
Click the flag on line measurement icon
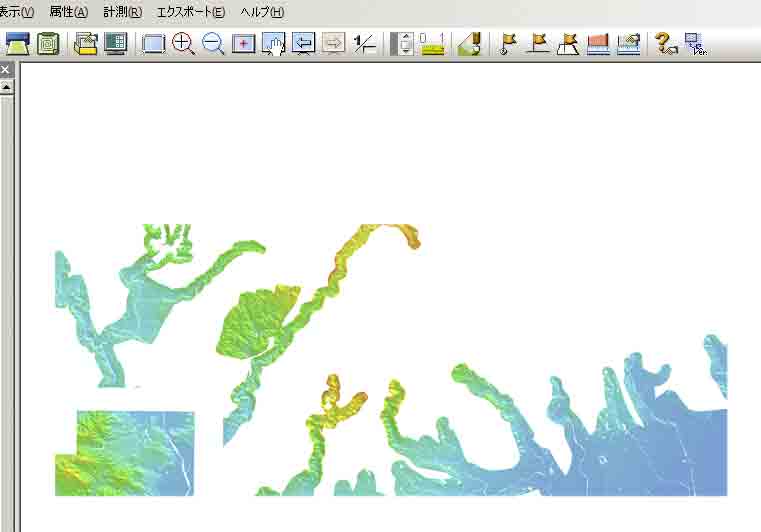pyautogui.click(x=538, y=44)
